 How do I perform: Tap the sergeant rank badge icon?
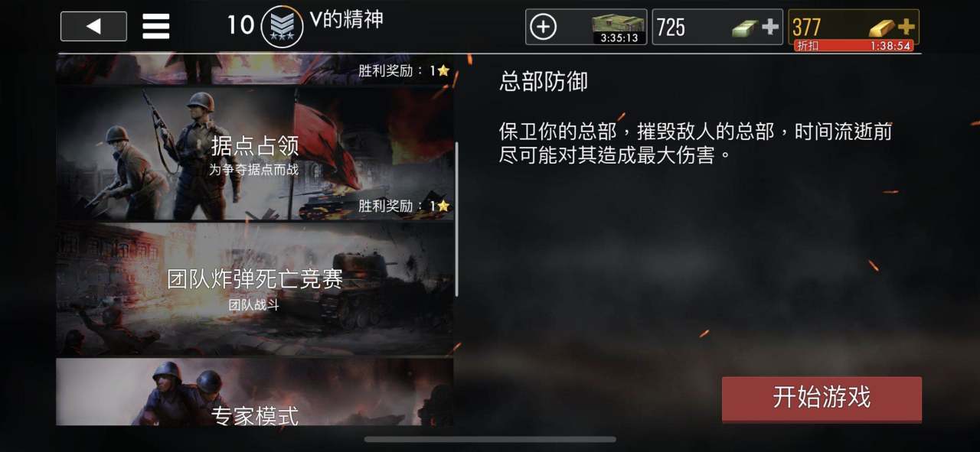coord(282,27)
